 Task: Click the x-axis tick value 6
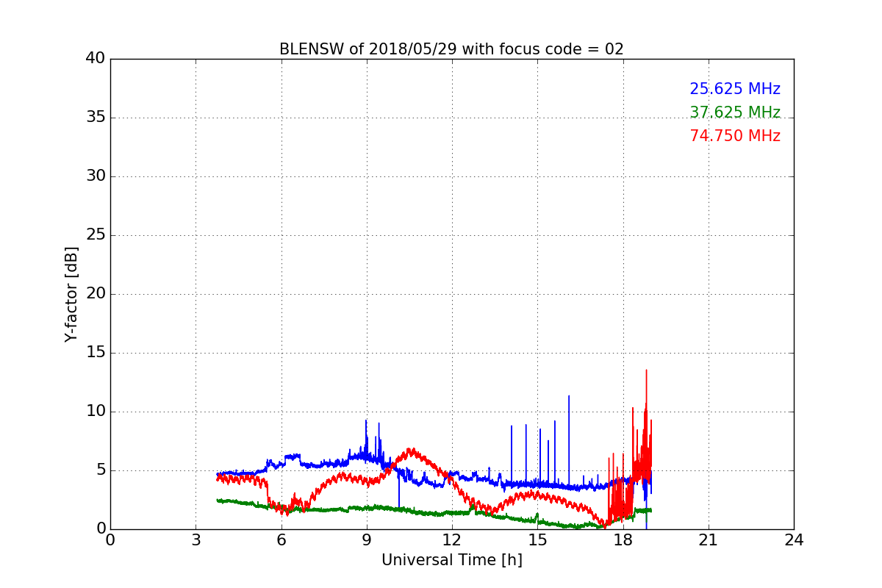coord(281,540)
